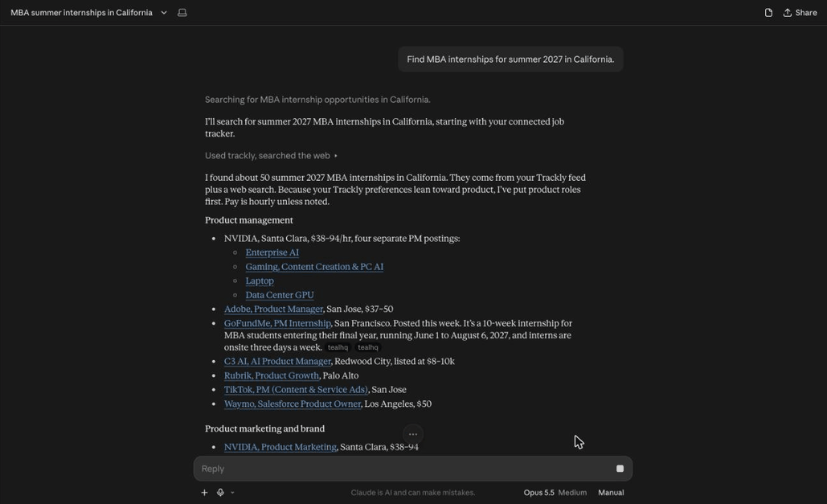Open the Data Center GPU link
This screenshot has width=827, height=504.
pyautogui.click(x=280, y=295)
